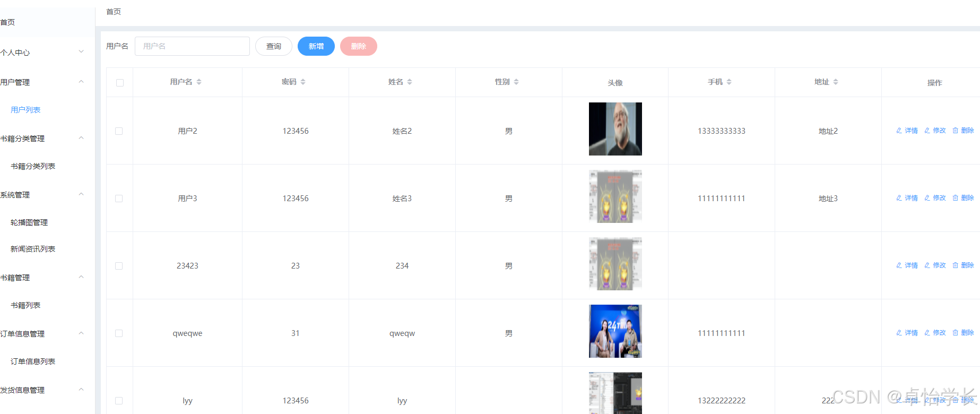Open 首页 in the sidebar
The width and height of the screenshot is (980, 414).
[7, 22]
